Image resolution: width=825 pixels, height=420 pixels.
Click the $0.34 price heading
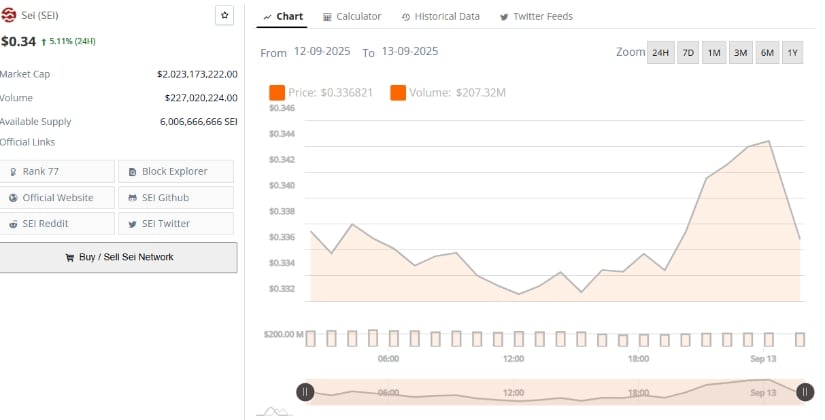tap(18, 42)
